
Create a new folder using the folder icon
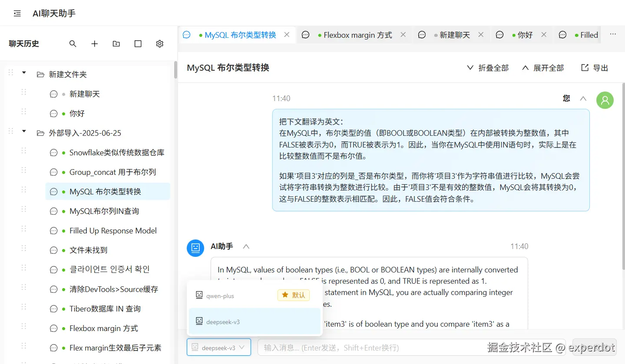pos(116,43)
